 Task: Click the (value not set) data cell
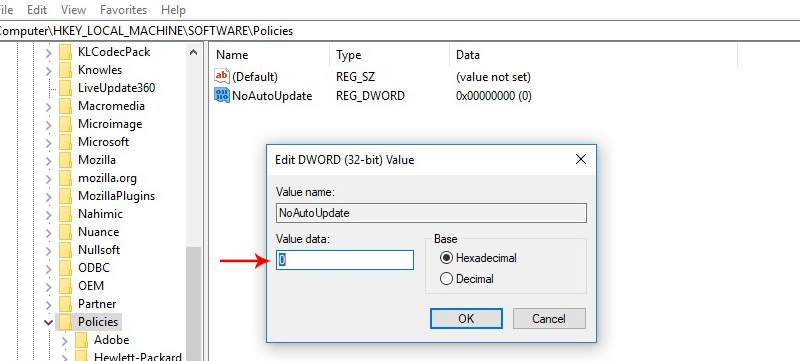[493, 77]
